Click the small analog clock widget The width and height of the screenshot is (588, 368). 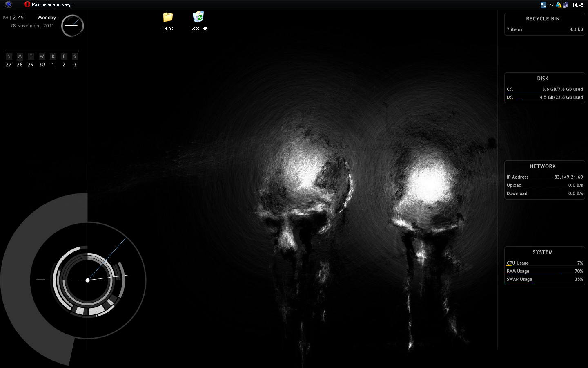(x=72, y=26)
